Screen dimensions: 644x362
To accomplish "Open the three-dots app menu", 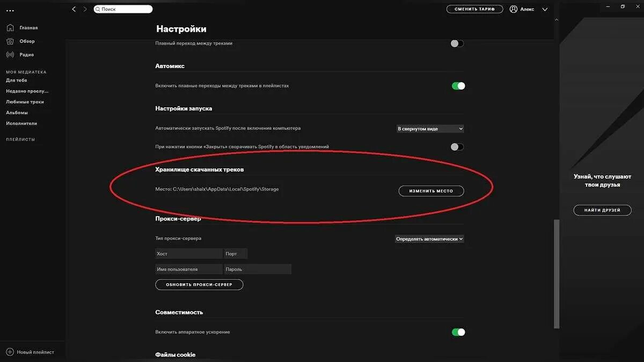I will click(x=10, y=11).
